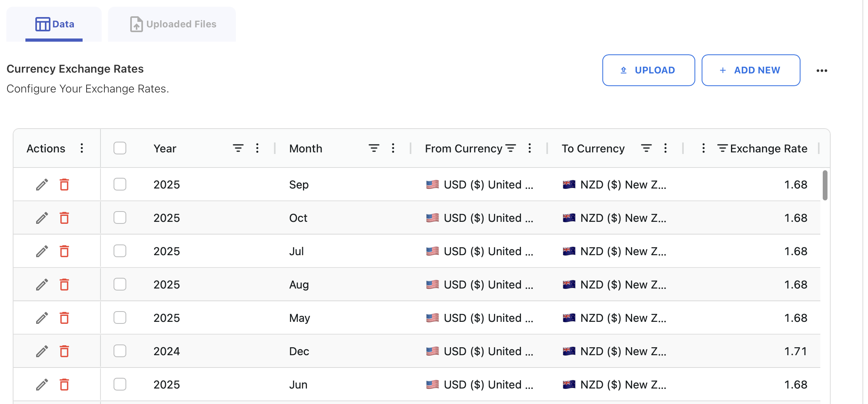The width and height of the screenshot is (868, 404).
Task: Select the checkbox for the Aug 2025 row
Action: [x=120, y=284]
